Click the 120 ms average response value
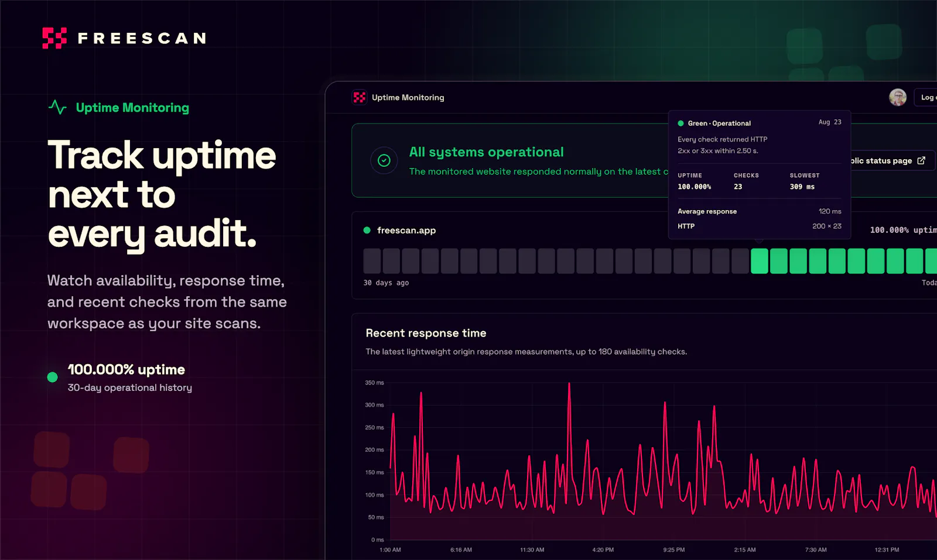This screenshot has height=560, width=937. [830, 211]
